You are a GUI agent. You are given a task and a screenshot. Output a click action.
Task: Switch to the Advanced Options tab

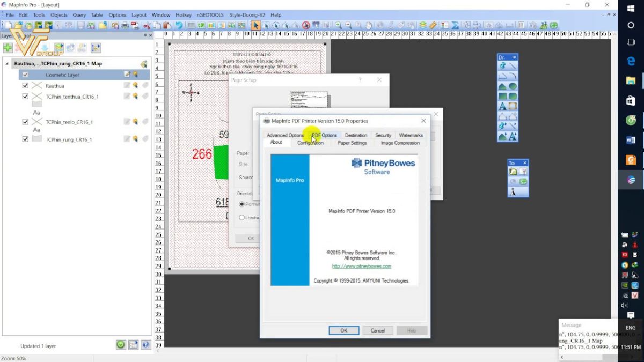click(285, 135)
